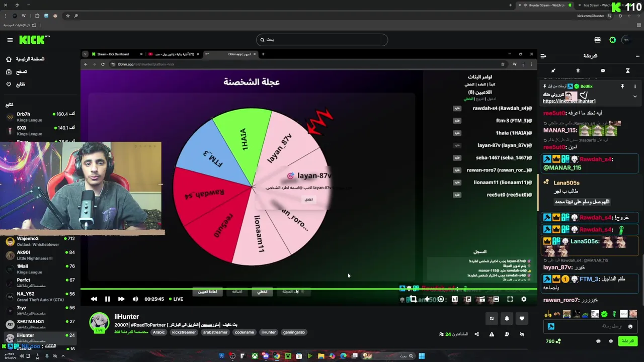The height and width of the screenshot is (362, 644).
Task: Open the browse sidebar item
Action: tap(17, 72)
